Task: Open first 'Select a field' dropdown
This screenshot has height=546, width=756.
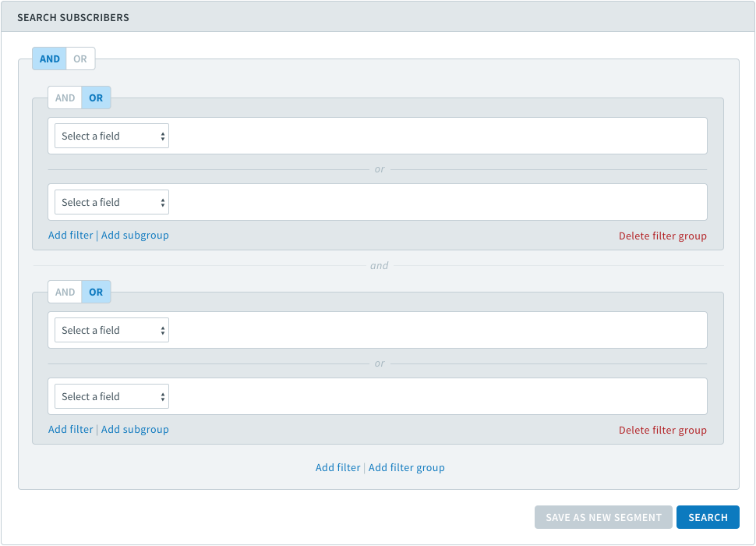Action: pyautogui.click(x=112, y=136)
